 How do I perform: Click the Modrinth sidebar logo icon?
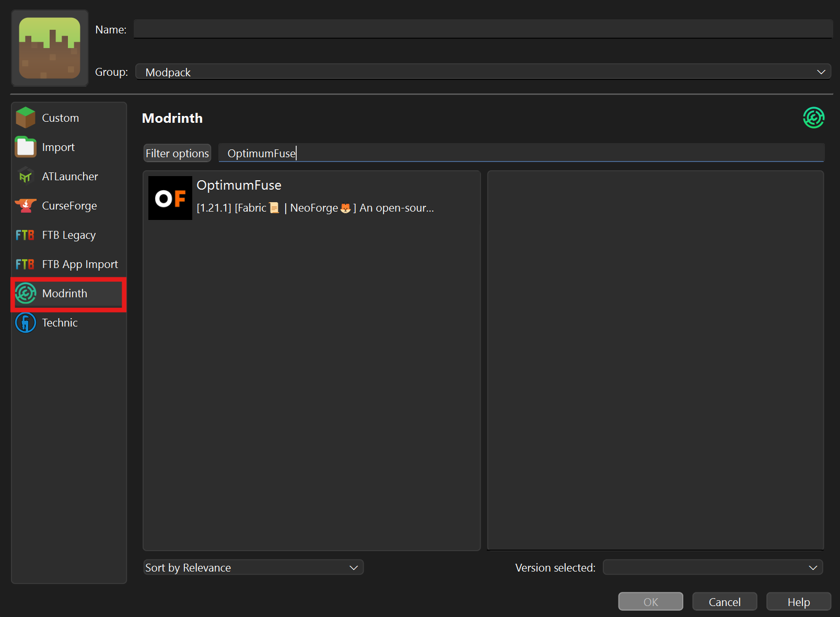26,294
